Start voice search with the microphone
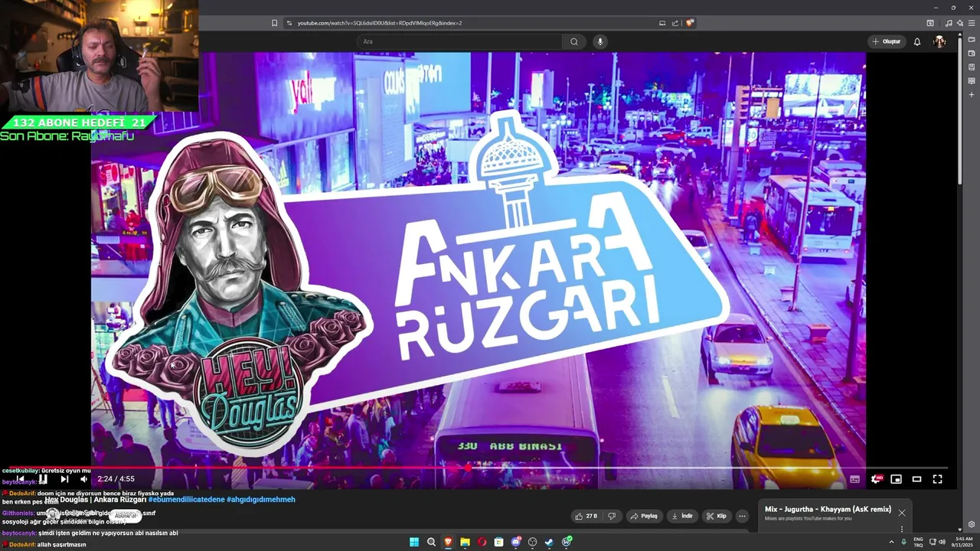The height and width of the screenshot is (551, 980). pos(600,41)
